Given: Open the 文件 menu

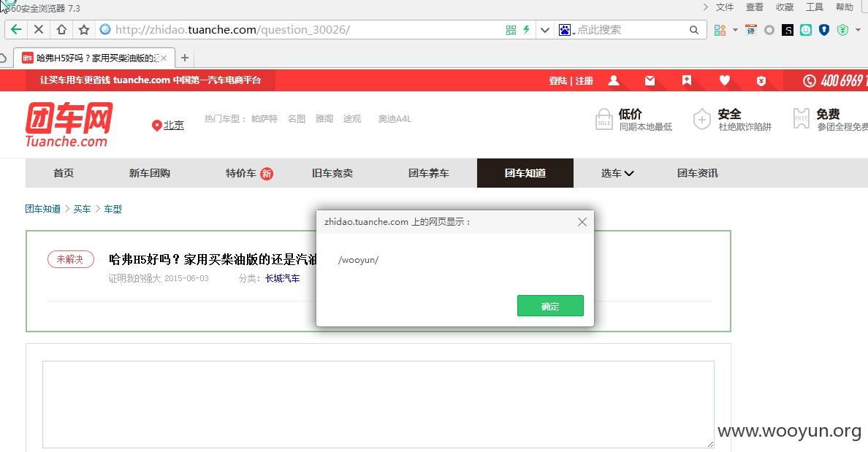Looking at the screenshot, I should [x=724, y=7].
